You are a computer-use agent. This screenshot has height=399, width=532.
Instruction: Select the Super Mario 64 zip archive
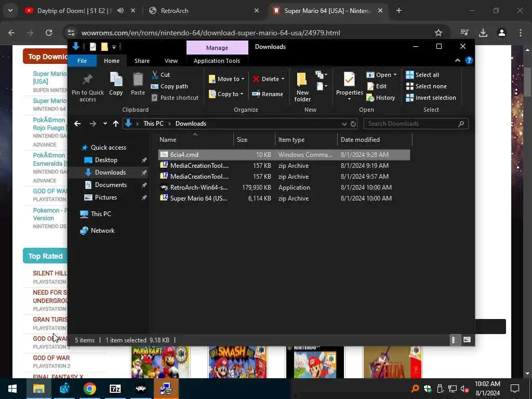[x=284, y=198]
